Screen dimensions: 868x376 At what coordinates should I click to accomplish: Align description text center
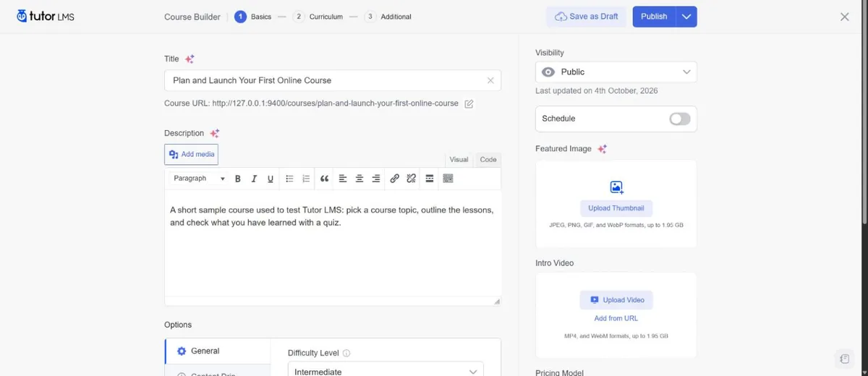tap(359, 179)
